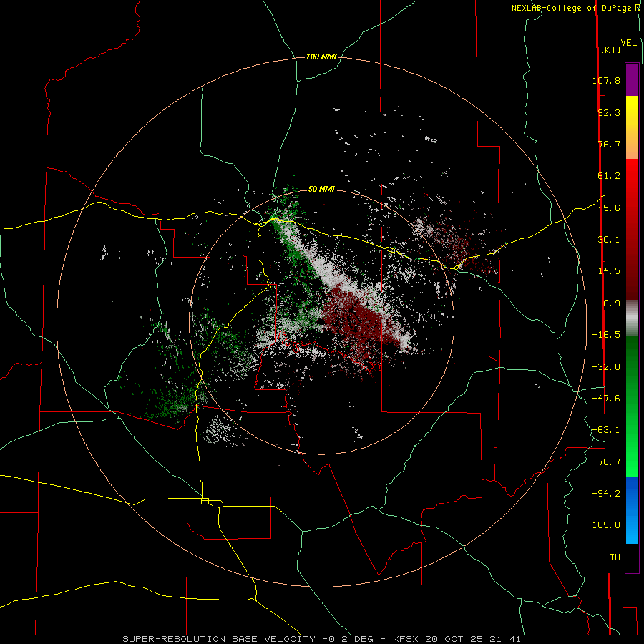
Task: Select the 92.3 legend value
Action: pyautogui.click(x=609, y=112)
